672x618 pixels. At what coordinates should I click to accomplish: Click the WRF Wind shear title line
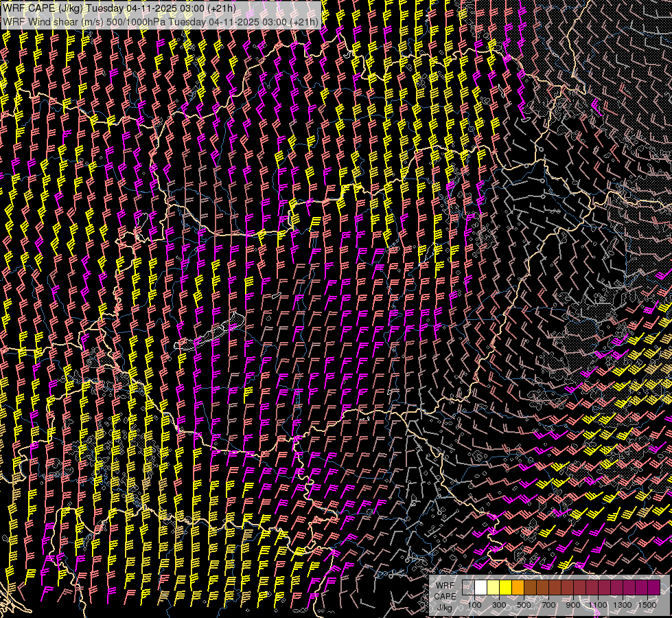[161, 21]
